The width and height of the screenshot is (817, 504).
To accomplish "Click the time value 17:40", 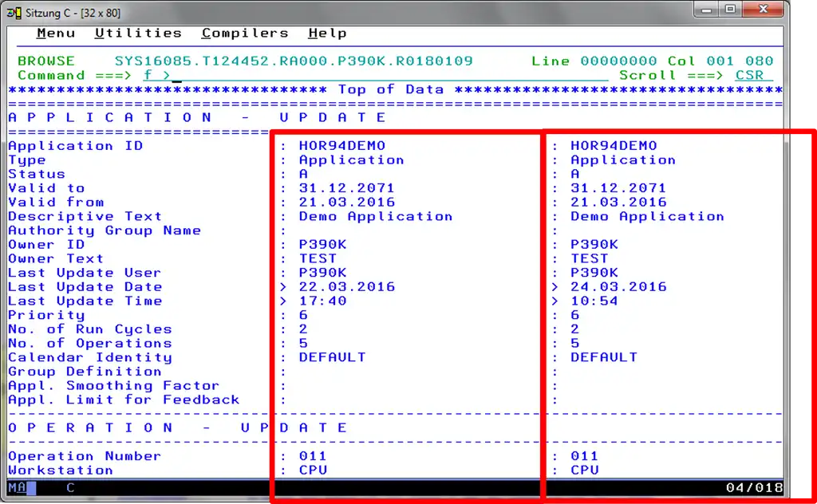I will 322,301.
